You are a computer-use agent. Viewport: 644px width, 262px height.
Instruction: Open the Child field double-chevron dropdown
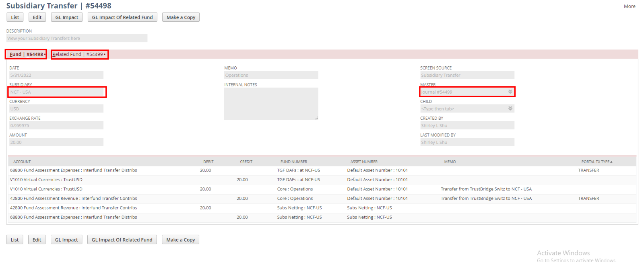510,108
